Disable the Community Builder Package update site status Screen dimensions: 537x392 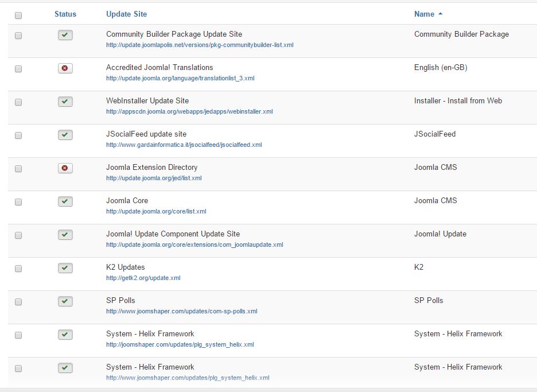[65, 35]
